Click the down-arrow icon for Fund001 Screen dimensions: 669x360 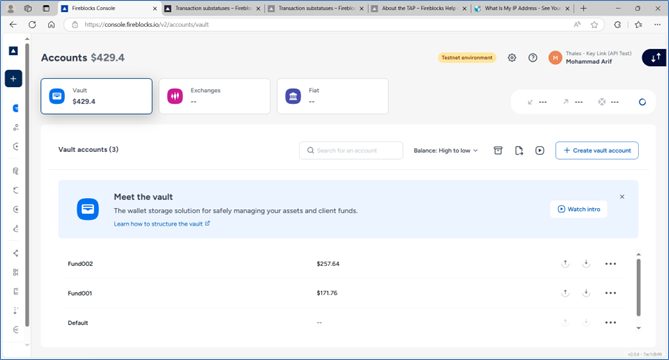click(x=586, y=293)
